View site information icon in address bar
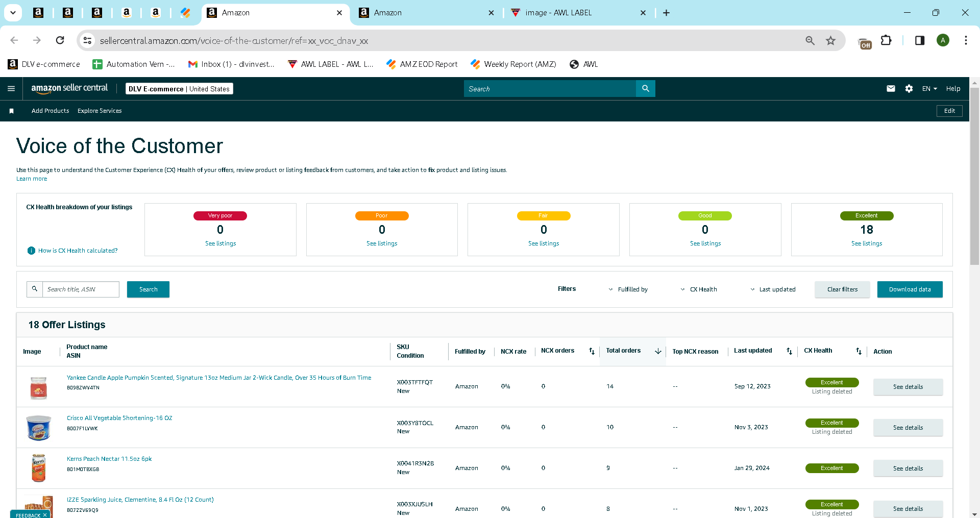The width and height of the screenshot is (980, 518). [88, 40]
